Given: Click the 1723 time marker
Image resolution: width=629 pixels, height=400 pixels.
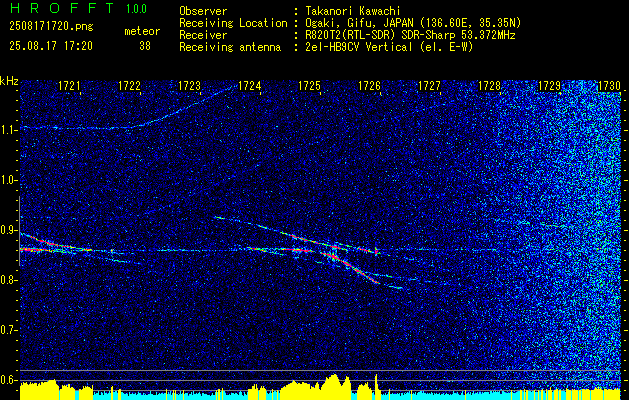Looking at the screenshot, I should (189, 85).
